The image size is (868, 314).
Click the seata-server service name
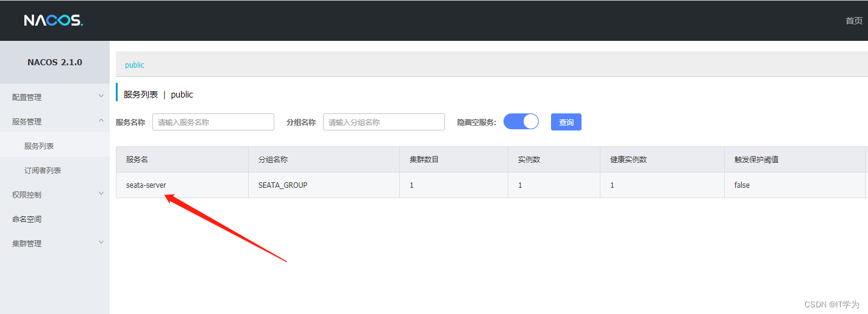point(146,185)
